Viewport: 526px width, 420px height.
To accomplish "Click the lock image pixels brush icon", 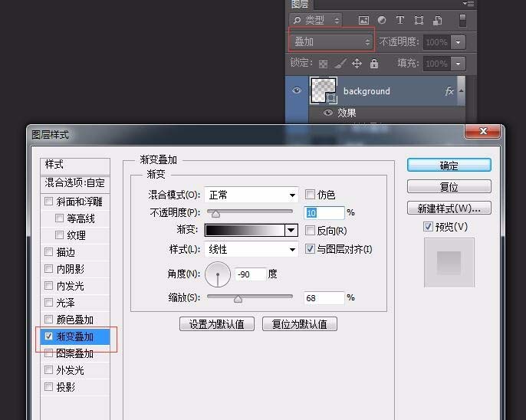I will 340,64.
